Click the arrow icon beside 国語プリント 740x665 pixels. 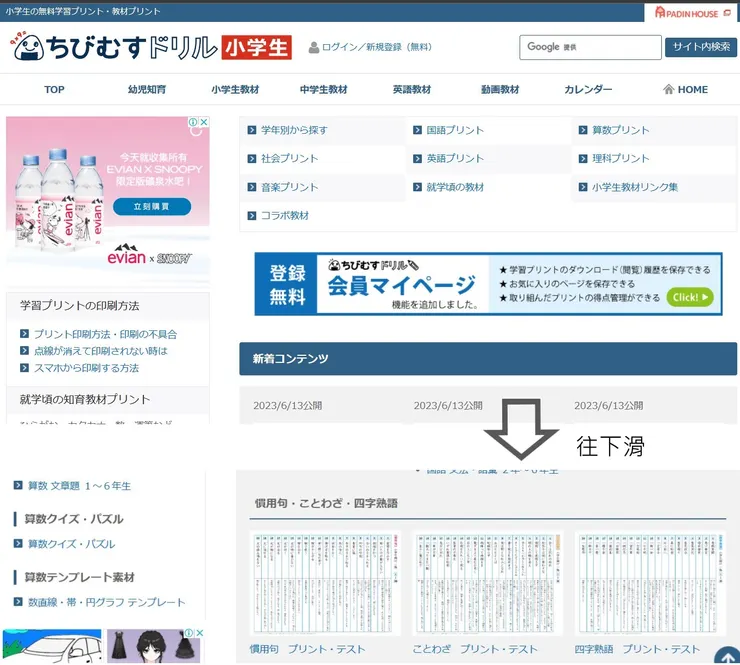[x=417, y=130]
